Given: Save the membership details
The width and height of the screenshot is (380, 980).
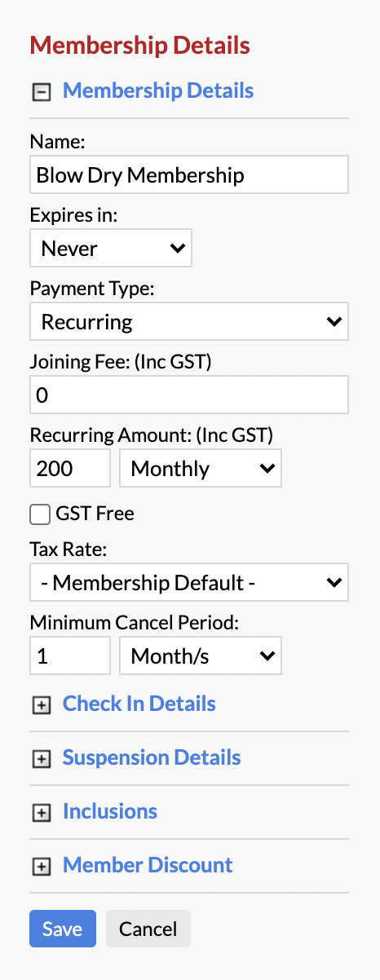Looking at the screenshot, I should (x=63, y=929).
